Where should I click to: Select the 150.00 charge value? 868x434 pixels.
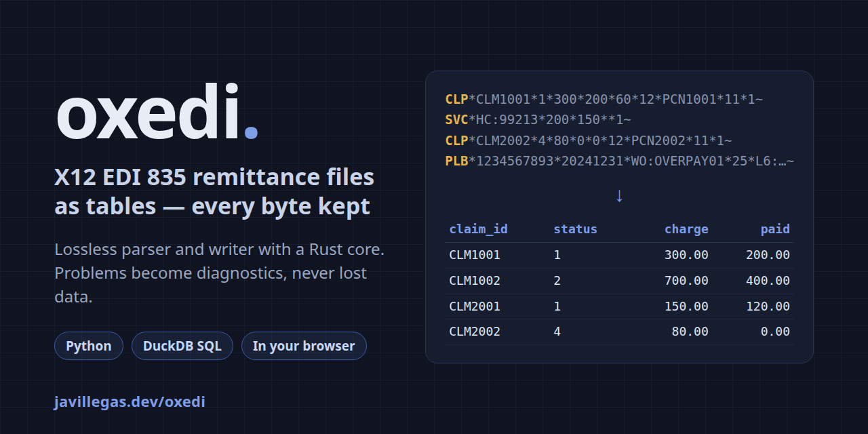(x=686, y=307)
